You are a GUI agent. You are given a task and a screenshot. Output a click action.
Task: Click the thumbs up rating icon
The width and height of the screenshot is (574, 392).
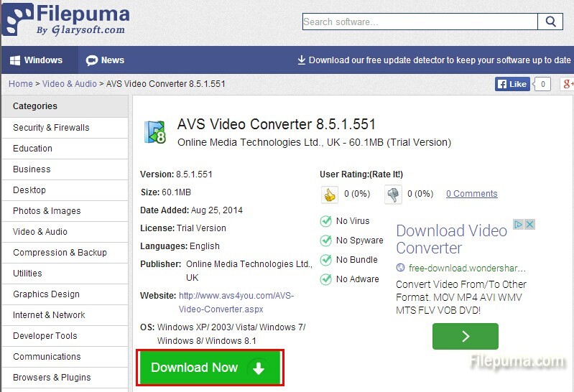coord(329,194)
